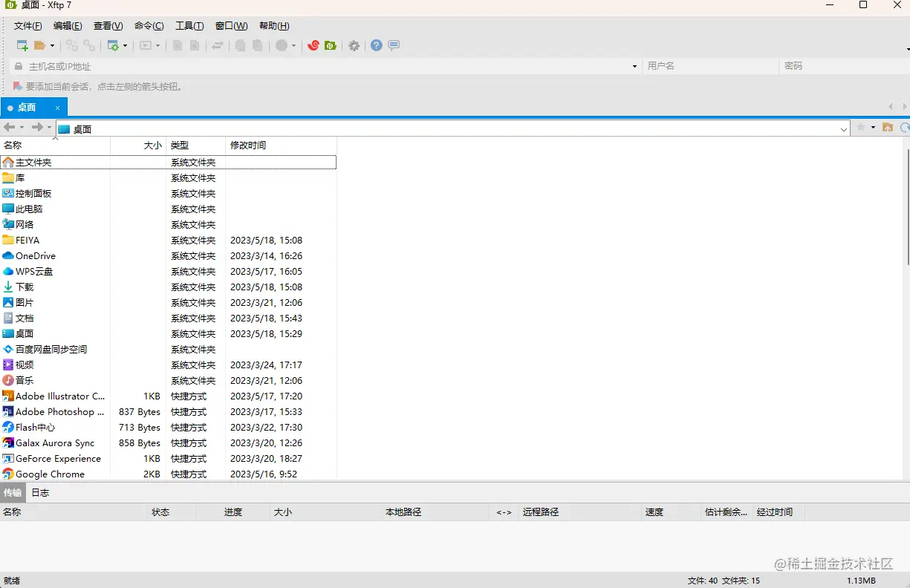The image size is (910, 588).
Task: Open the 帮助(H) menu
Action: [x=274, y=26]
